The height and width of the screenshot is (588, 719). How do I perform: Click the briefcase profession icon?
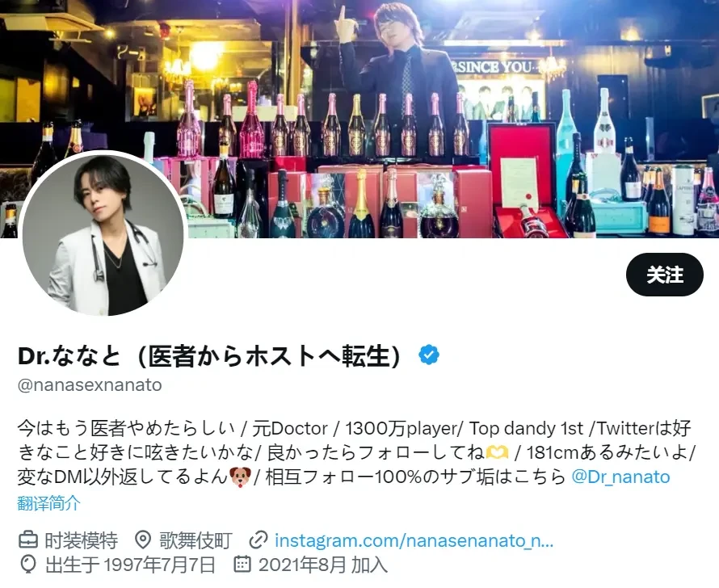tap(28, 540)
